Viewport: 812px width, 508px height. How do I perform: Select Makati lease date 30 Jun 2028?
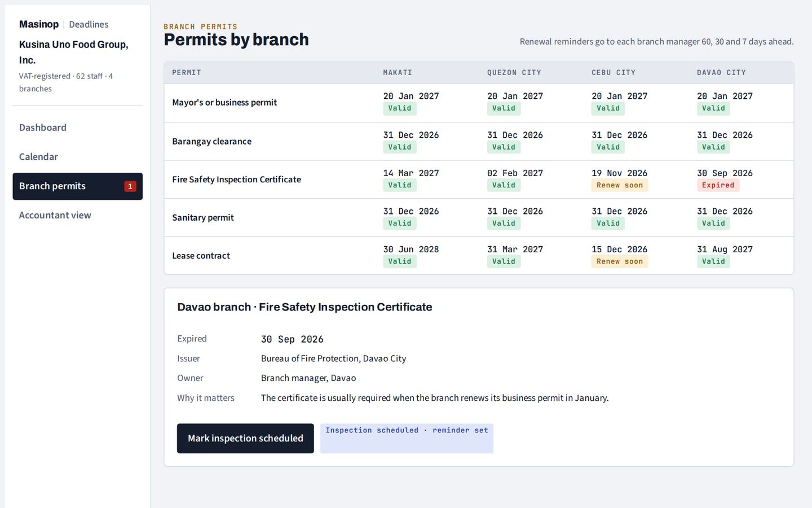point(411,249)
